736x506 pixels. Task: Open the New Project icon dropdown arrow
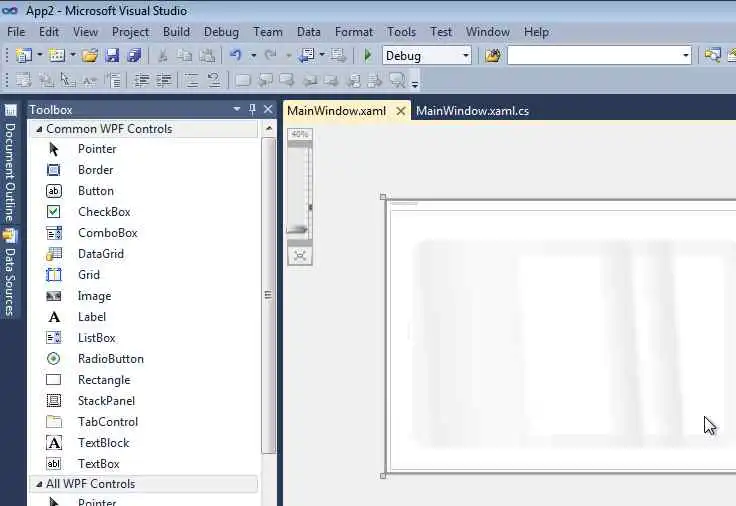(x=39, y=55)
